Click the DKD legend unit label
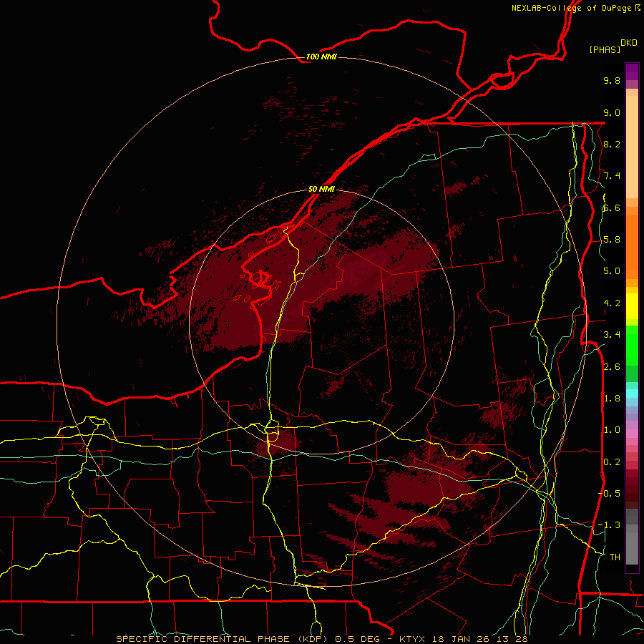Image resolution: width=644 pixels, height=644 pixels. [629, 43]
